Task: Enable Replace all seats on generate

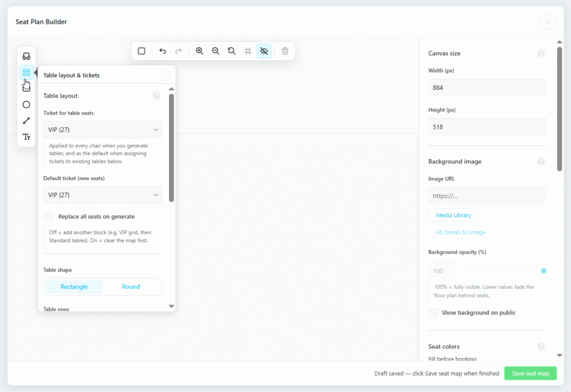Action: tap(49, 216)
